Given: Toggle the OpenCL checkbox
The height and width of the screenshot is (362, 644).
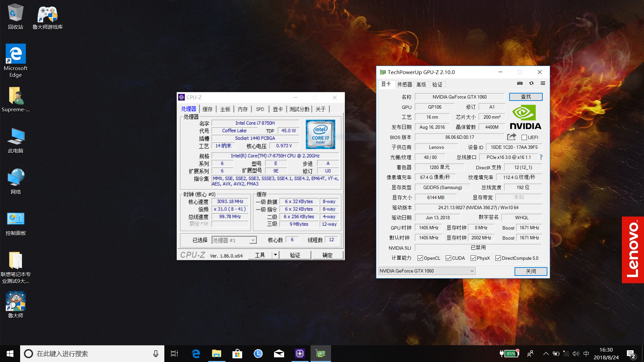Looking at the screenshot, I should [x=420, y=258].
